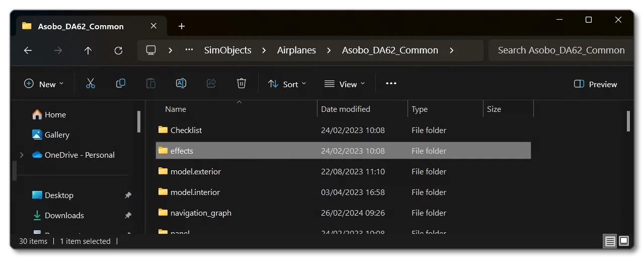Viewport: 644px width, 259px height.
Task: Click the Downloads arrow icon in sidebar
Action: tap(37, 215)
